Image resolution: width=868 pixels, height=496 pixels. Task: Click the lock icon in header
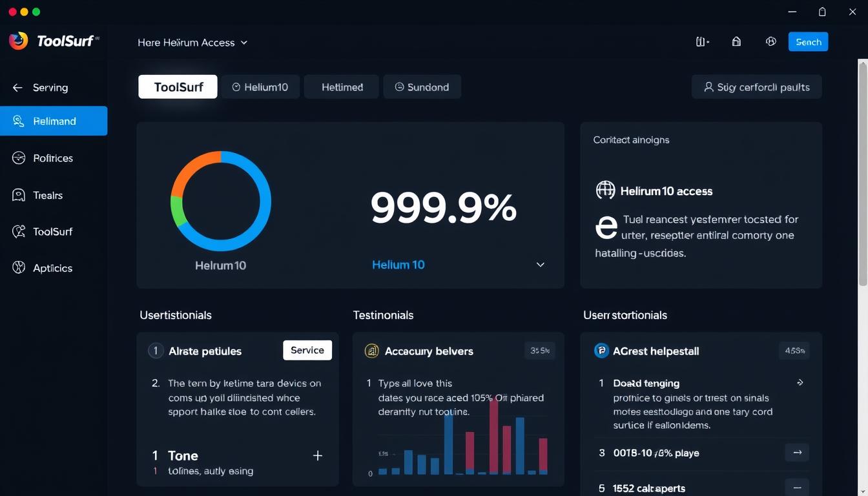click(736, 41)
